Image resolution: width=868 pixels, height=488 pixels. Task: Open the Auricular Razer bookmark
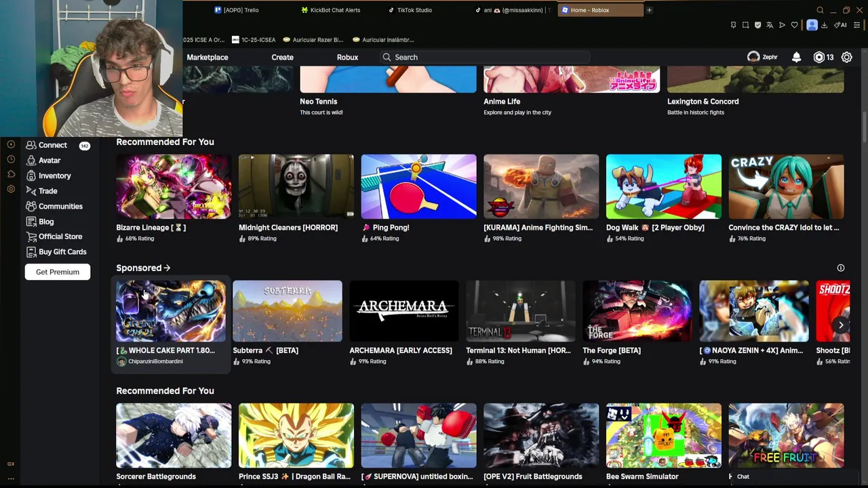point(313,40)
